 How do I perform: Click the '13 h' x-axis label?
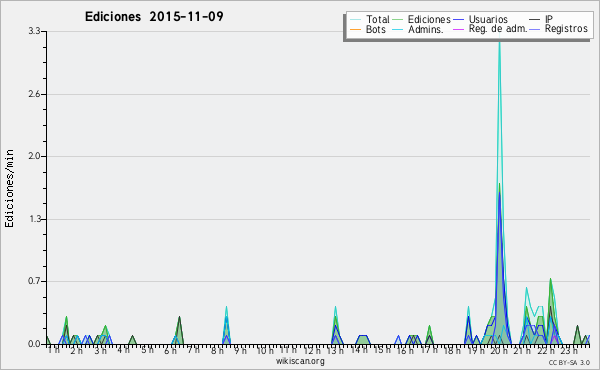pos(335,350)
